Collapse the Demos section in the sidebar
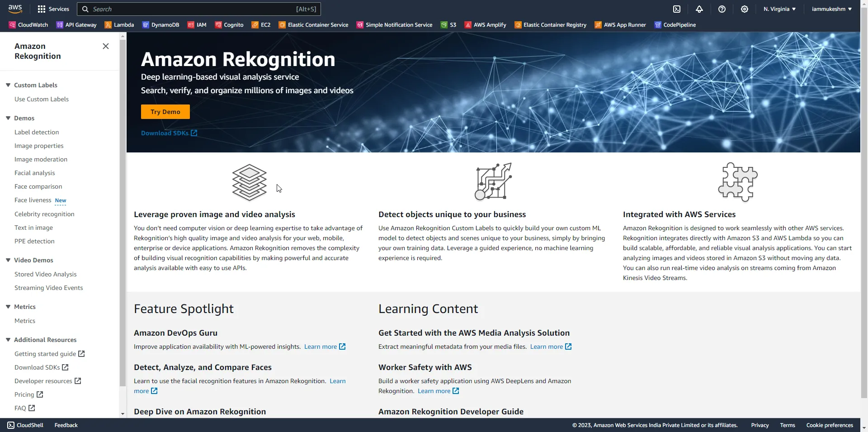Image resolution: width=868 pixels, height=432 pixels. pyautogui.click(x=8, y=118)
